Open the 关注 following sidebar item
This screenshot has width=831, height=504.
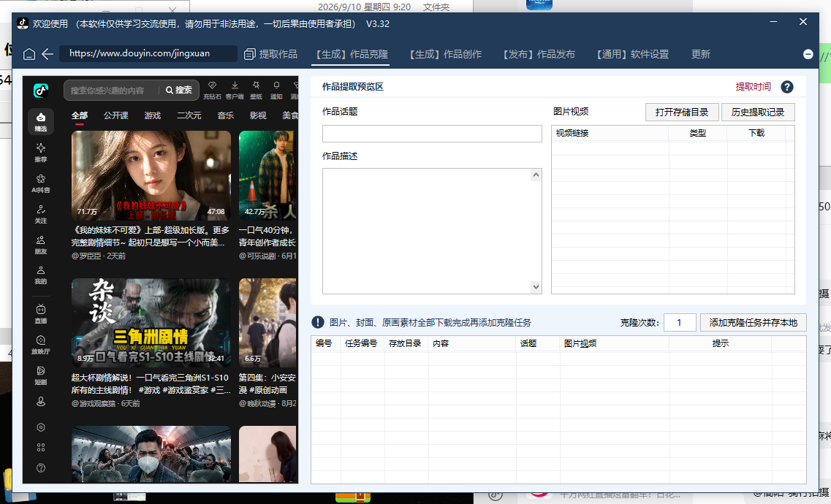click(41, 214)
